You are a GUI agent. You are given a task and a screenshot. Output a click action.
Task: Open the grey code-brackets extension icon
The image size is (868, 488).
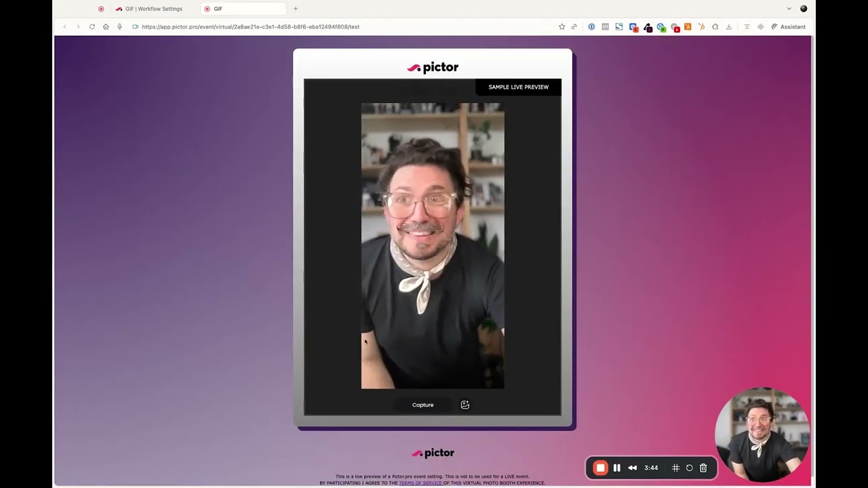606,27
